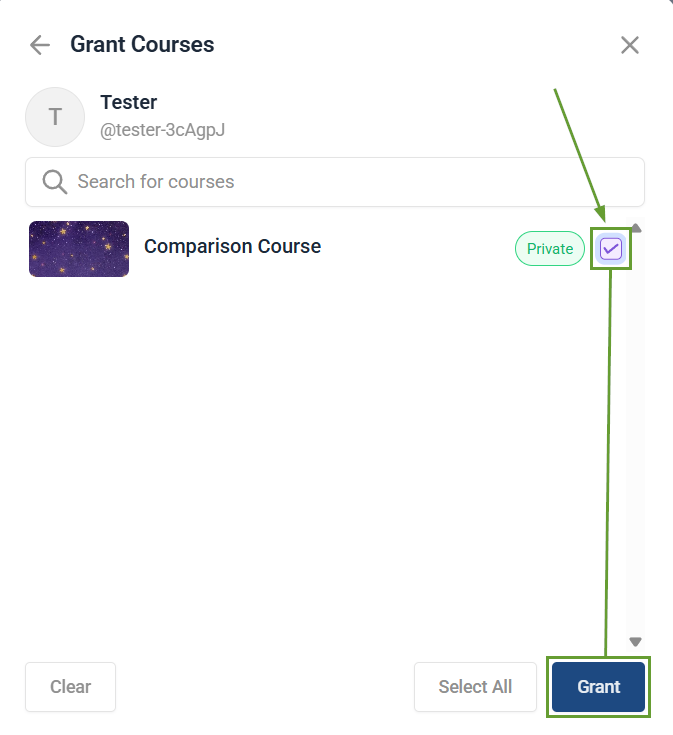Uncheck the Comparison Course checkbox
Screen dimensions: 673x735
(611, 249)
